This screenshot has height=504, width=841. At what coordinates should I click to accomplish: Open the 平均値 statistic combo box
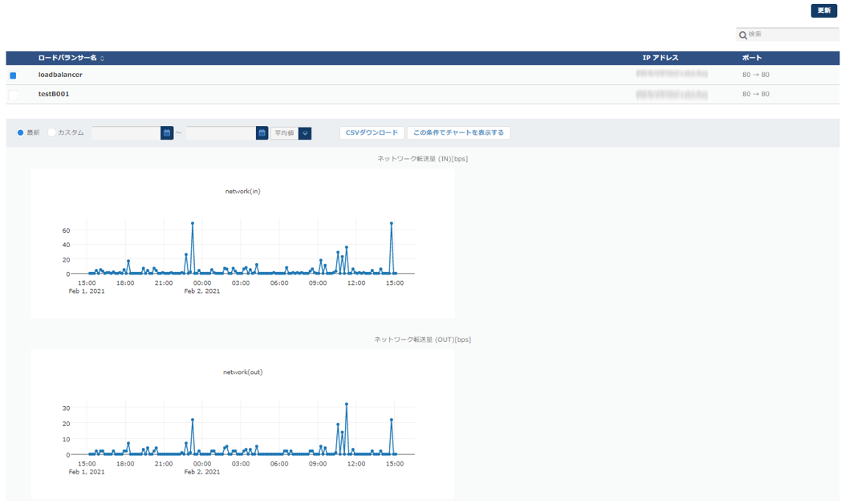coord(284,133)
